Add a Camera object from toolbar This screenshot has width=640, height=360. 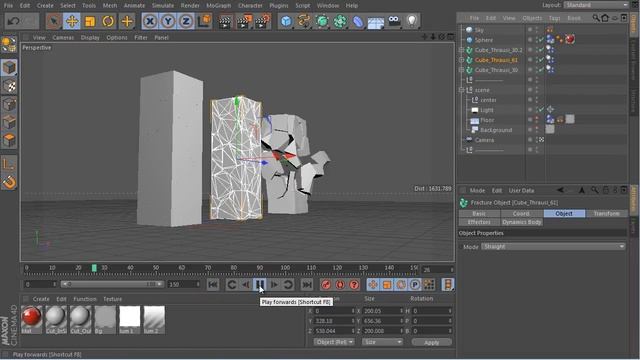point(394,21)
